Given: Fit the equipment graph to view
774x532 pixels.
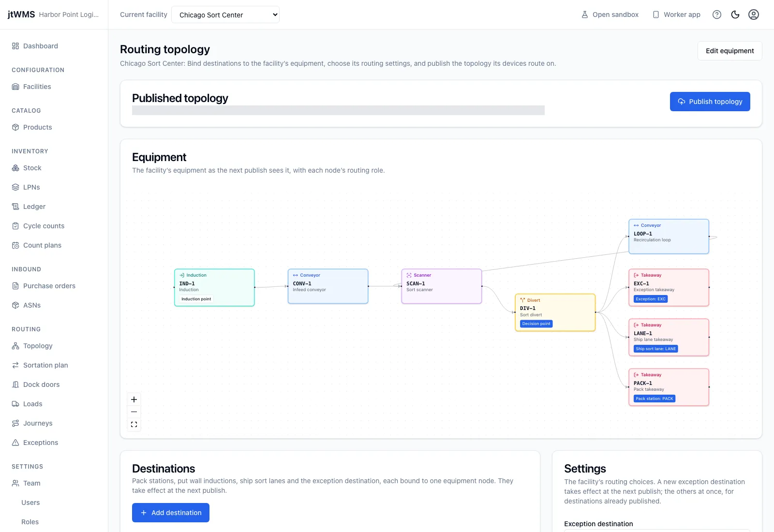Looking at the screenshot, I should [134, 425].
